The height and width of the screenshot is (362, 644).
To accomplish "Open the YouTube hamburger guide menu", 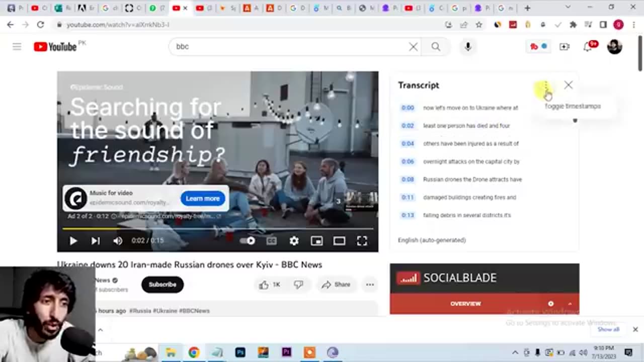I will (17, 47).
